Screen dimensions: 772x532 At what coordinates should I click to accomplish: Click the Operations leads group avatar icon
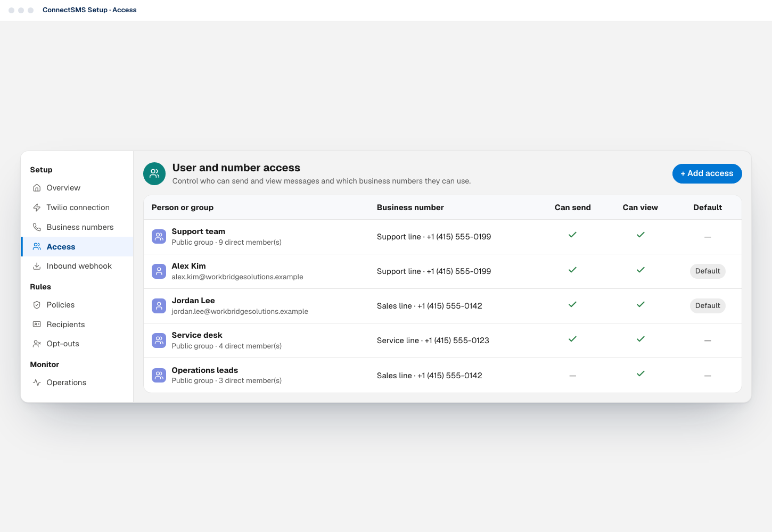[x=159, y=376]
